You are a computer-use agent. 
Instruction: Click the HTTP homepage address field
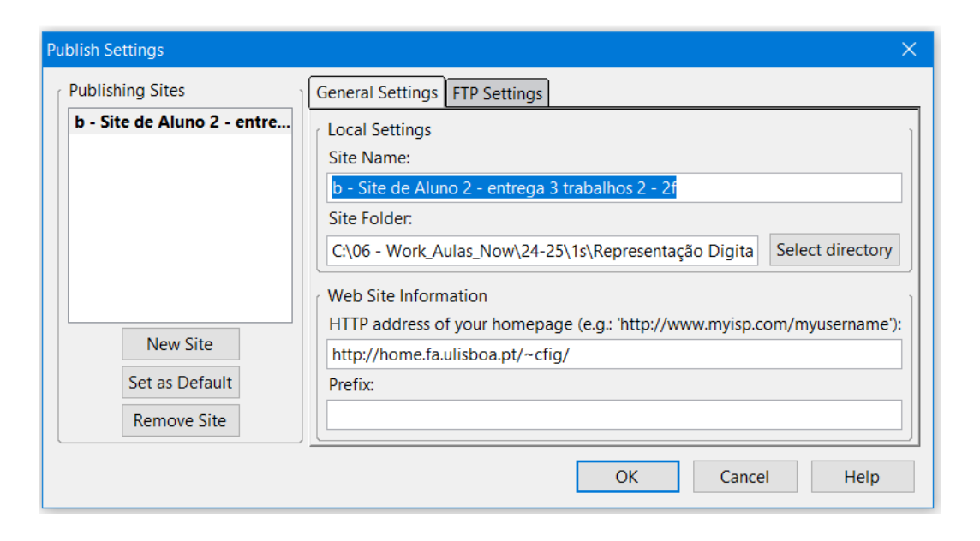613,354
